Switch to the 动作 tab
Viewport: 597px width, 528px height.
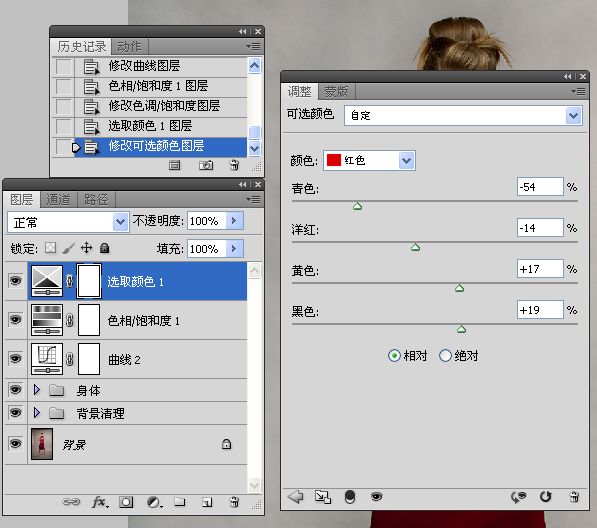coord(129,46)
